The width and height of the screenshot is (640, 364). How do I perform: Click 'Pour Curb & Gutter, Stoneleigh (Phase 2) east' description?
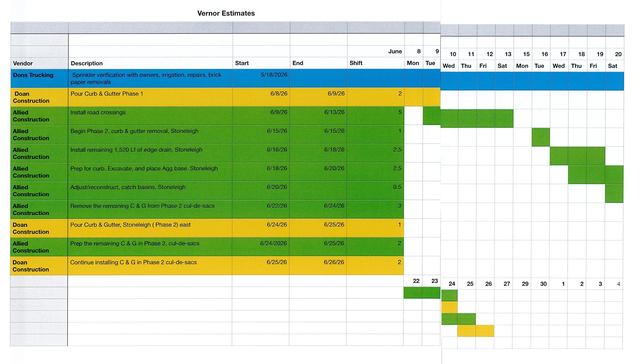[x=130, y=225]
